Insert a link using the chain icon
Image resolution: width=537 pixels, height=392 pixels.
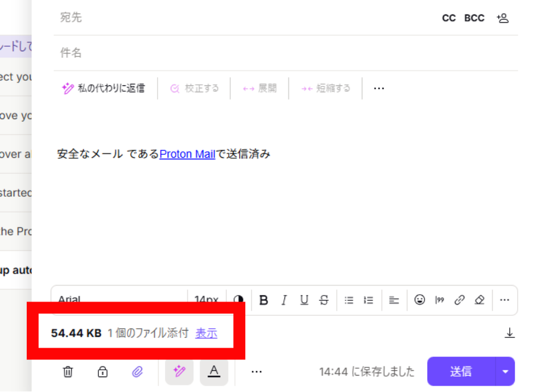click(x=459, y=300)
